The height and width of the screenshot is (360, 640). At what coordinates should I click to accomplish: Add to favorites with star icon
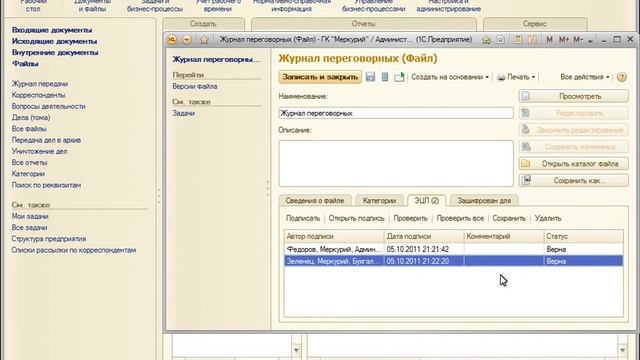coord(204,40)
